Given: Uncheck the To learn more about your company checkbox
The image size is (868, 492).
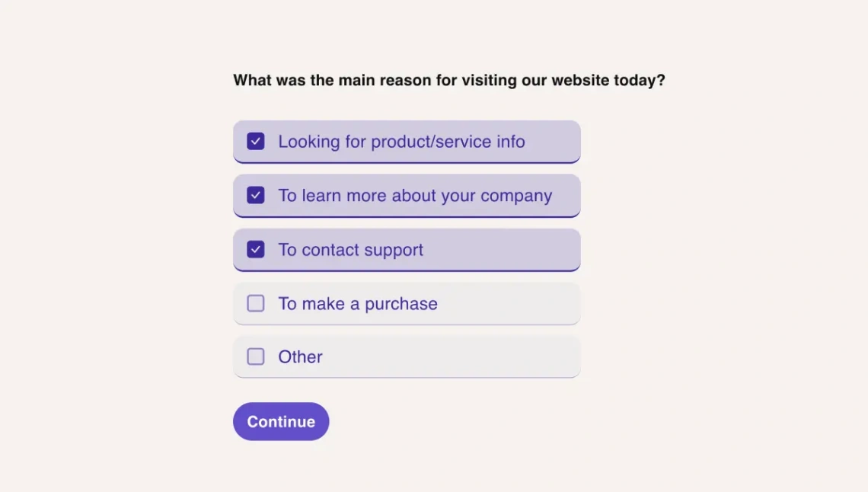Looking at the screenshot, I should coord(256,195).
